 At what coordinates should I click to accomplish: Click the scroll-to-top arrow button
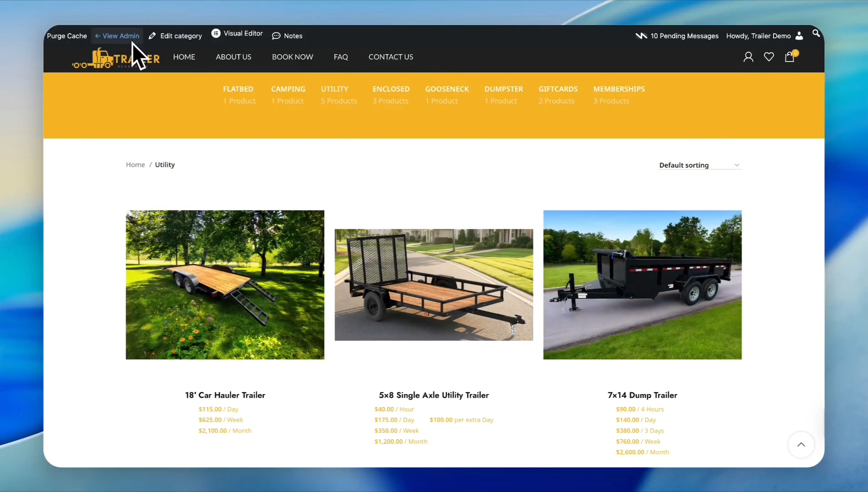[801, 445]
